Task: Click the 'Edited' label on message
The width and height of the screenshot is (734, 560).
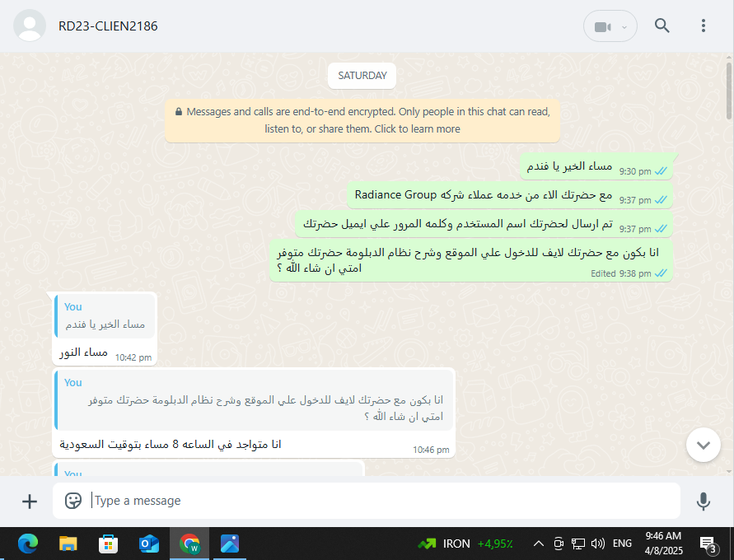Action: (x=603, y=273)
